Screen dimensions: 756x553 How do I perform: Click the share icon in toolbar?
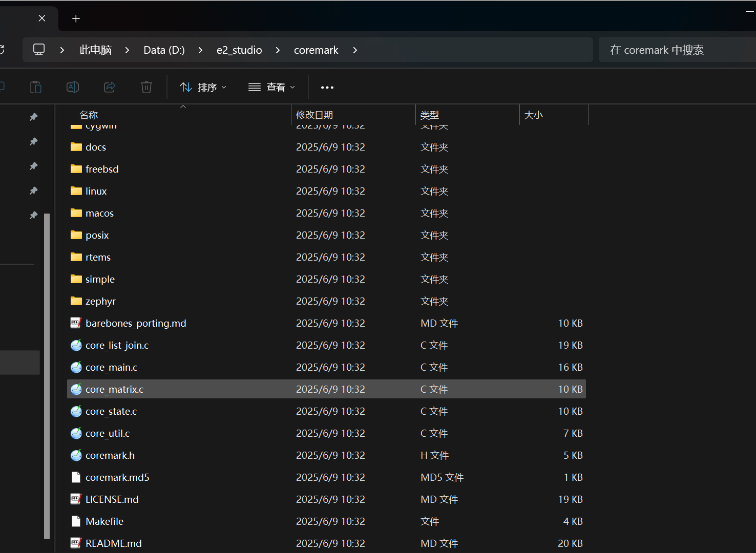110,87
